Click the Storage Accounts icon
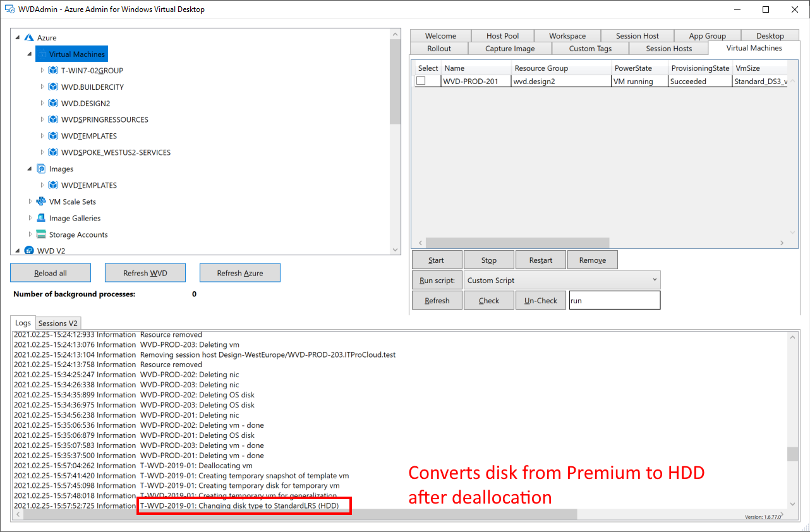810x532 pixels. pos(41,235)
